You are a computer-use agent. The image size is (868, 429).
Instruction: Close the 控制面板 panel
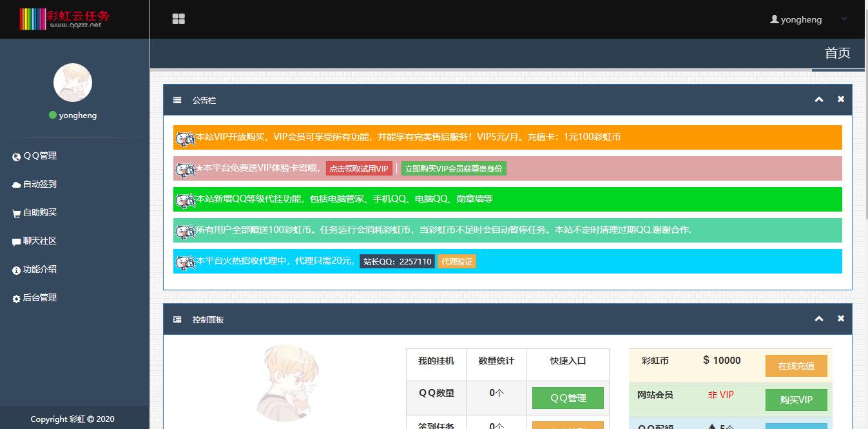pyautogui.click(x=840, y=319)
